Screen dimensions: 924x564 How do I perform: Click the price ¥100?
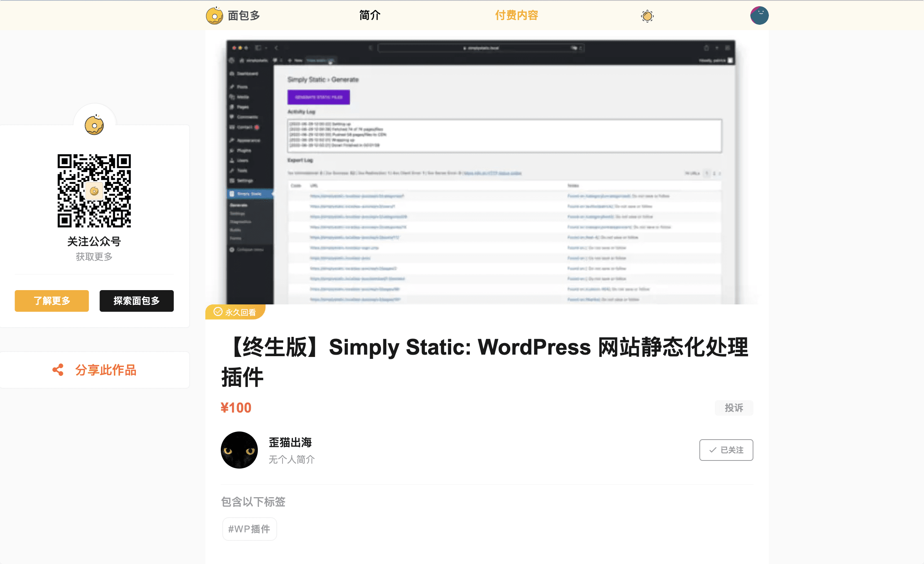point(236,408)
